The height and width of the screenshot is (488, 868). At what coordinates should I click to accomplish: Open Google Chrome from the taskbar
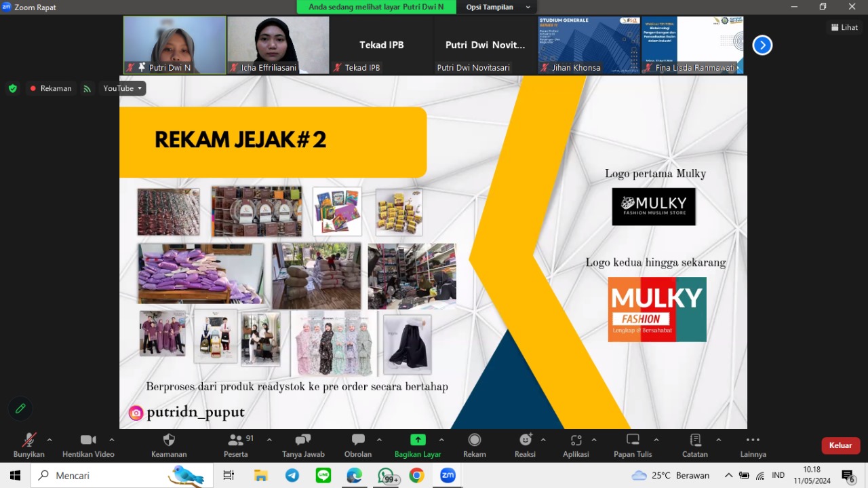tap(417, 475)
